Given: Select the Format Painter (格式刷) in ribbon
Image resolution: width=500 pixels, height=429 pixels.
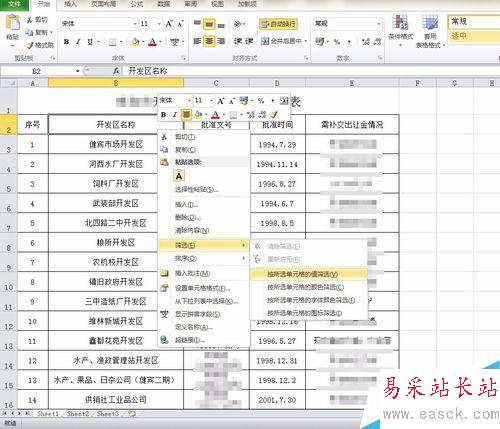Looking at the screenshot, I should point(40,45).
